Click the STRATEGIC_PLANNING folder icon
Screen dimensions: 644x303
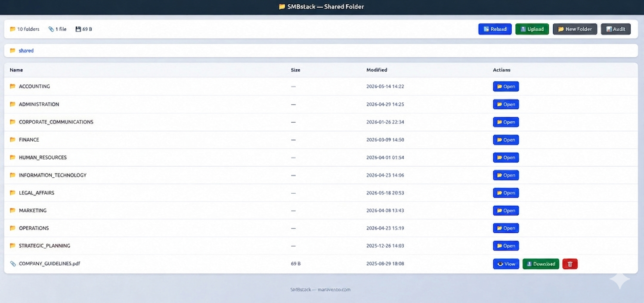12,246
